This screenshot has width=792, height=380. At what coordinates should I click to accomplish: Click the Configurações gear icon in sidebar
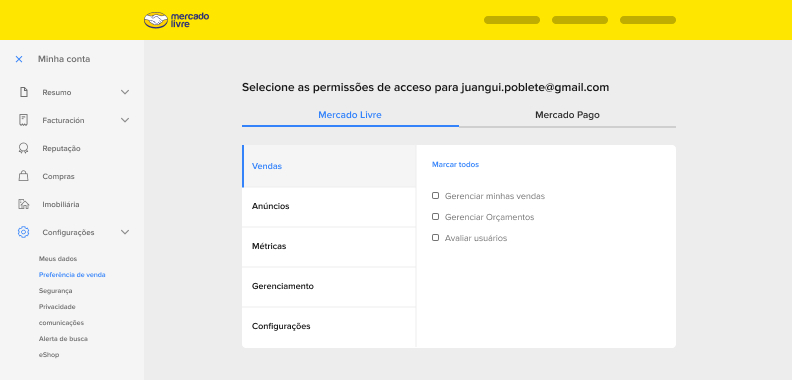23,232
